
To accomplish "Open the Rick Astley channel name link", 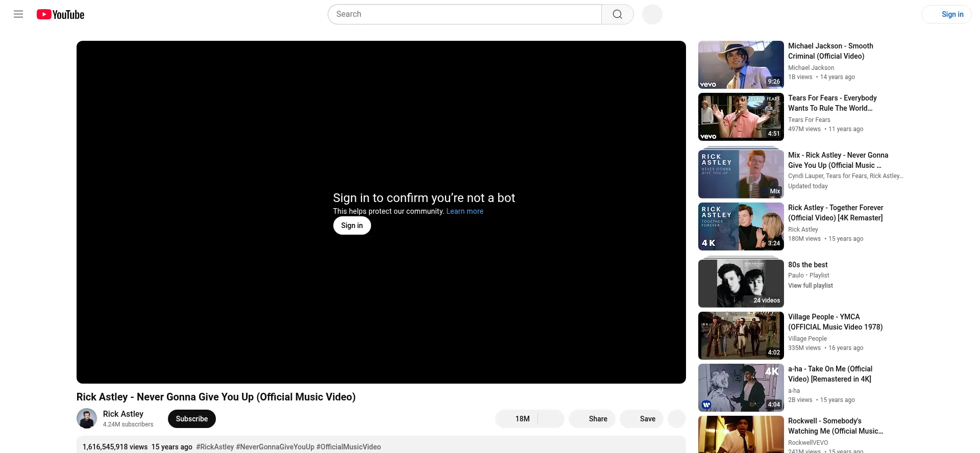I will point(123,414).
